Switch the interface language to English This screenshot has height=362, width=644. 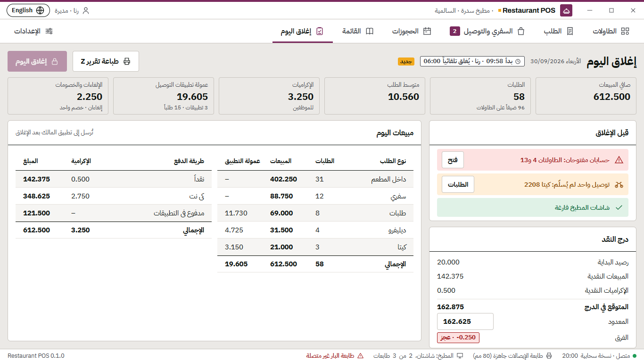(x=28, y=10)
